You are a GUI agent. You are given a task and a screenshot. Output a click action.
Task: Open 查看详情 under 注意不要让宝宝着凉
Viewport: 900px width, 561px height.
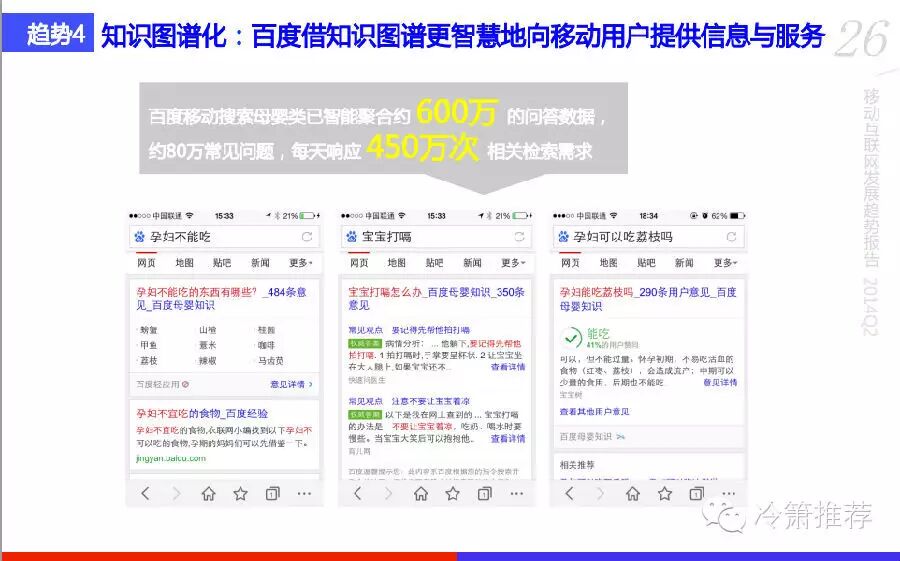[x=508, y=439]
